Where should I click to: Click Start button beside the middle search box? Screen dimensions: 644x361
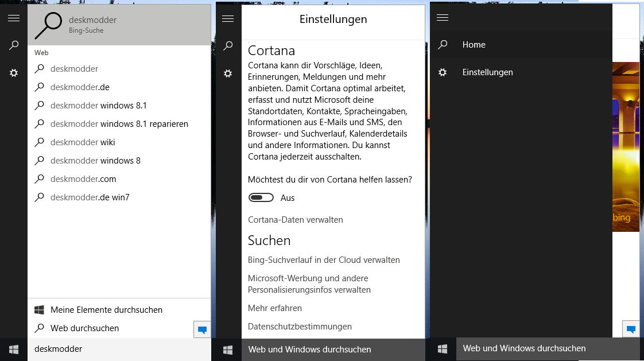point(227,350)
